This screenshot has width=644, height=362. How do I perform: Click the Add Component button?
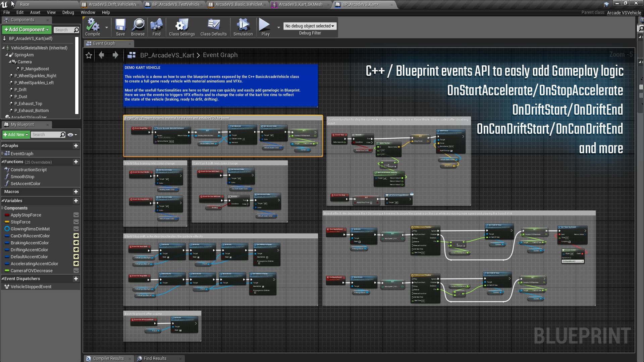pyautogui.click(x=26, y=29)
